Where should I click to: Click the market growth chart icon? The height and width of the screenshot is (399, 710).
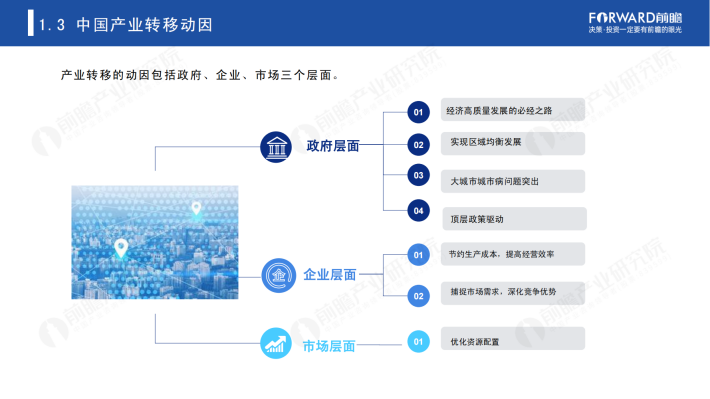click(276, 343)
